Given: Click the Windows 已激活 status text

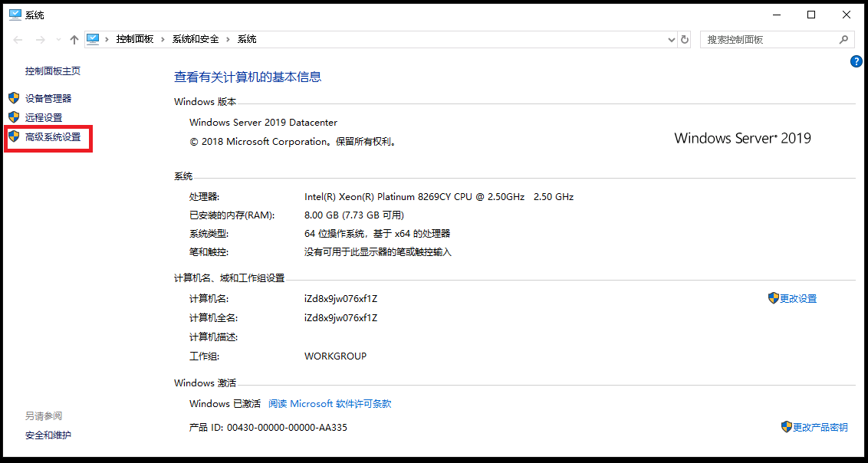Looking at the screenshot, I should 225,404.
